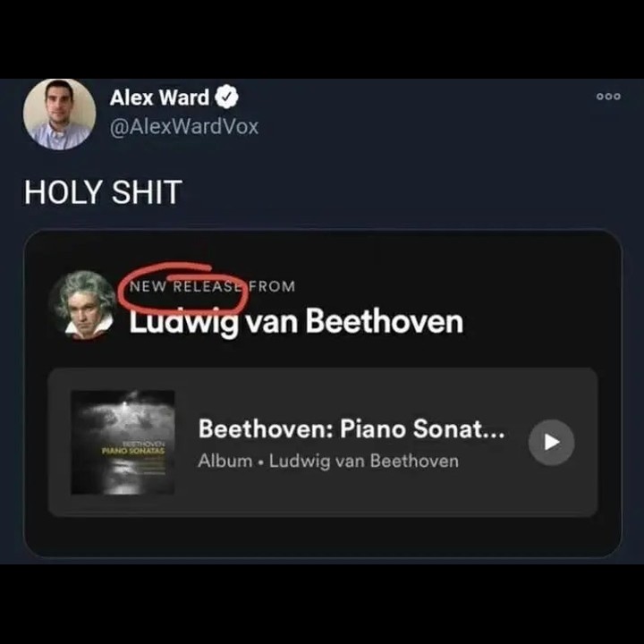The width and height of the screenshot is (644, 644).
Task: Click the Beethoven portrait avatar
Action: coord(81,305)
